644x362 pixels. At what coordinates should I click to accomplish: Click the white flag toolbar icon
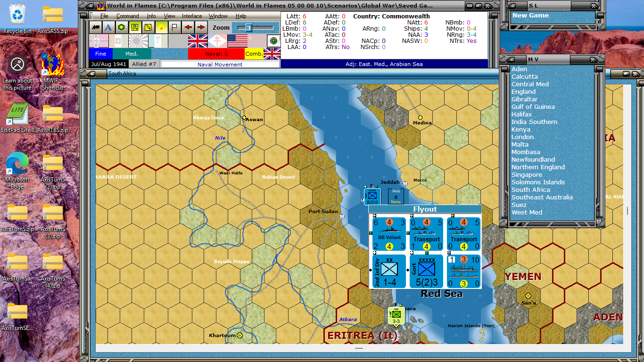click(174, 27)
